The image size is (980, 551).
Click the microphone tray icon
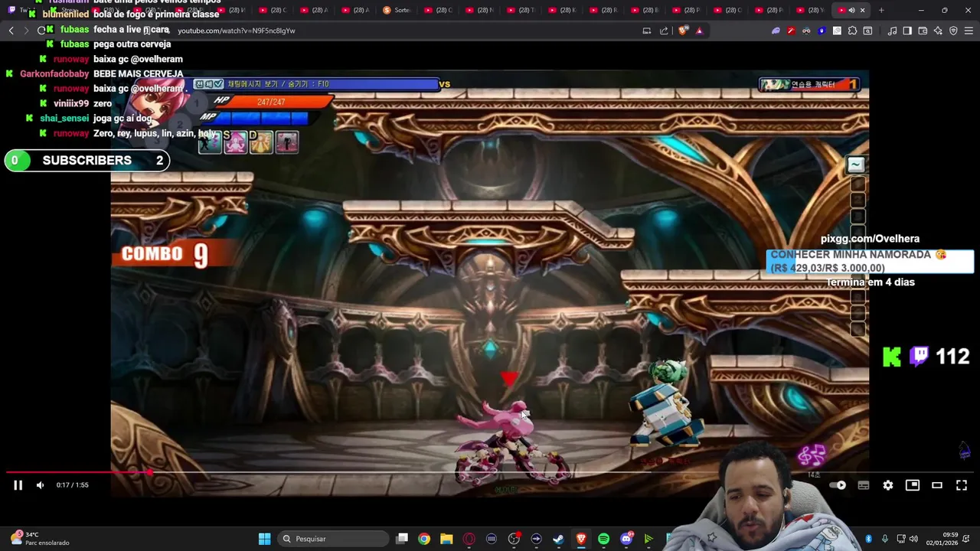tap(884, 539)
